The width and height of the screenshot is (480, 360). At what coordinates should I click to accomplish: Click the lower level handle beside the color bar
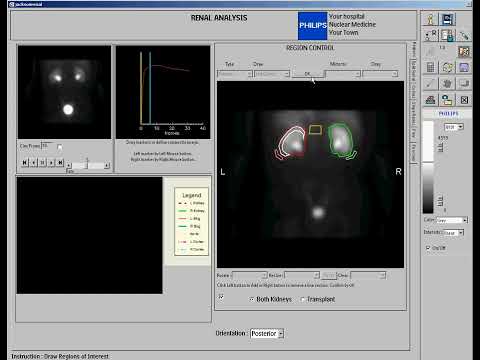coord(440,201)
